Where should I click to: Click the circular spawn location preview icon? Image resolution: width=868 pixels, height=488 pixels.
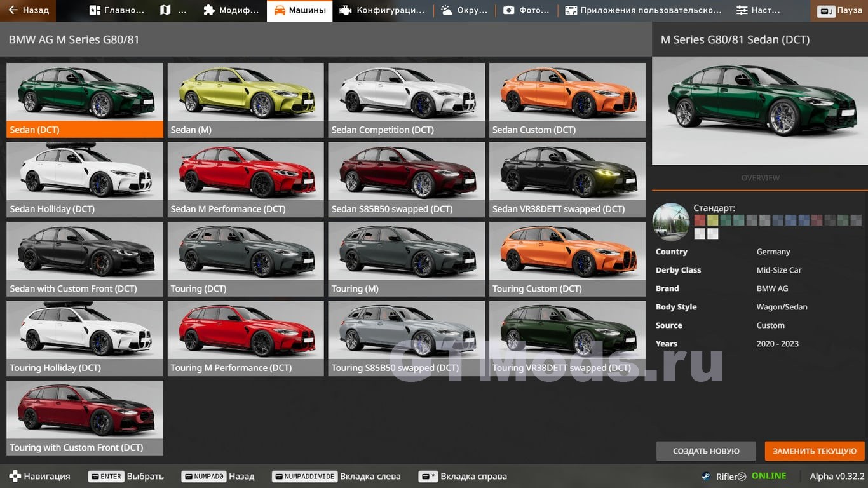click(x=671, y=222)
